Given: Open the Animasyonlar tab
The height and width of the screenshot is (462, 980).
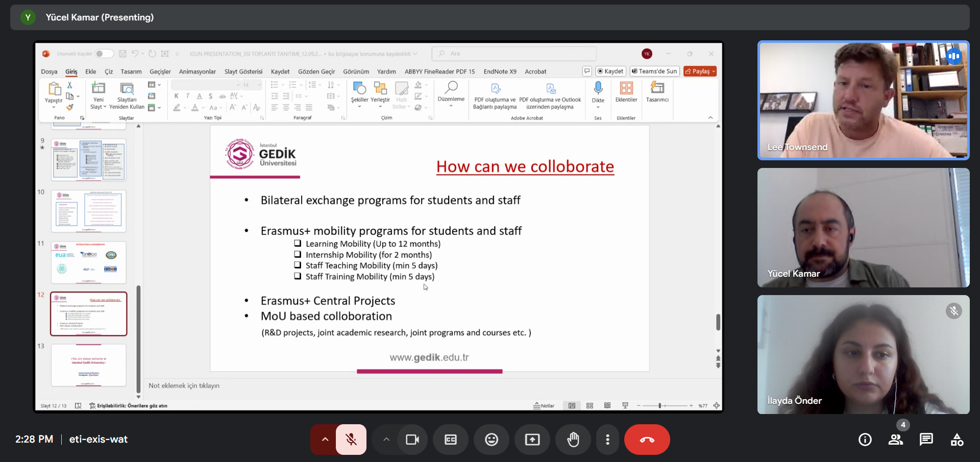Looking at the screenshot, I should point(198,71).
